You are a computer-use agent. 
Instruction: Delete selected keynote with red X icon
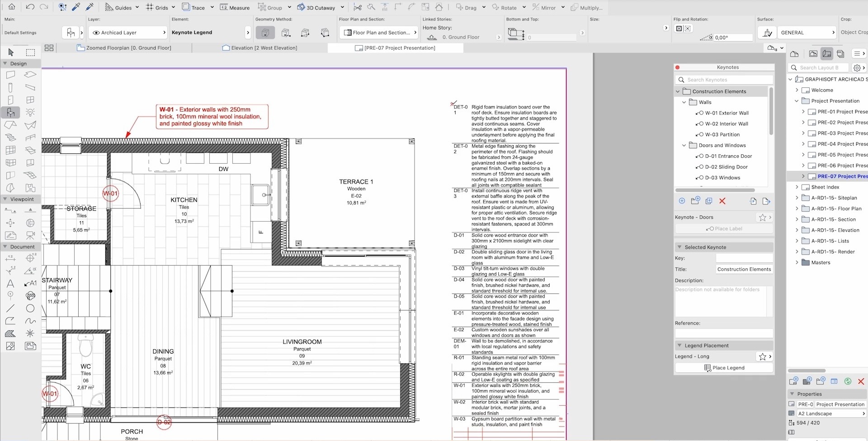point(722,201)
